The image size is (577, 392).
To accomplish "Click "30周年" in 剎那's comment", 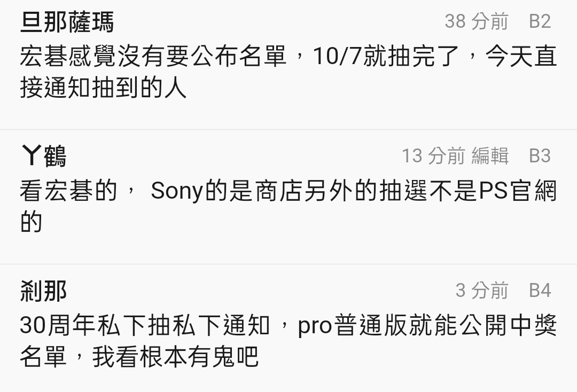I will (x=58, y=326).
